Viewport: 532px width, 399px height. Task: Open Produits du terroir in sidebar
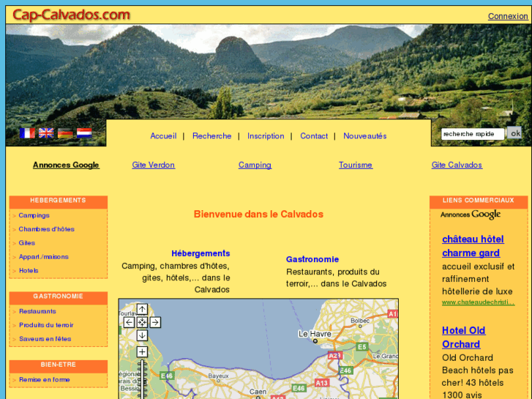point(46,325)
